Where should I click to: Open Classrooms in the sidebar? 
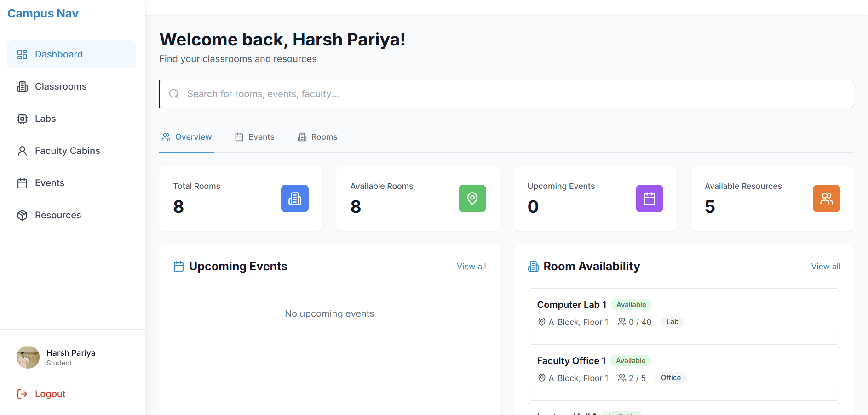72,86
